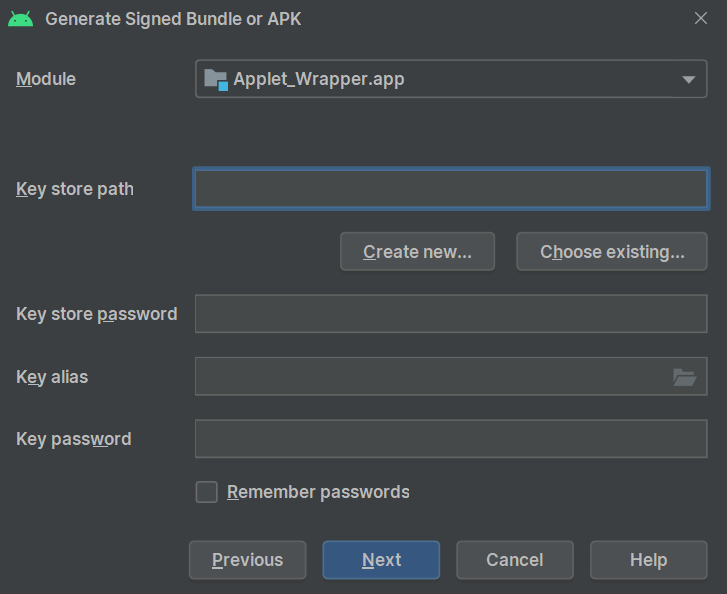The height and width of the screenshot is (594, 727).
Task: Focus the Key alias text field
Action: pos(430,377)
